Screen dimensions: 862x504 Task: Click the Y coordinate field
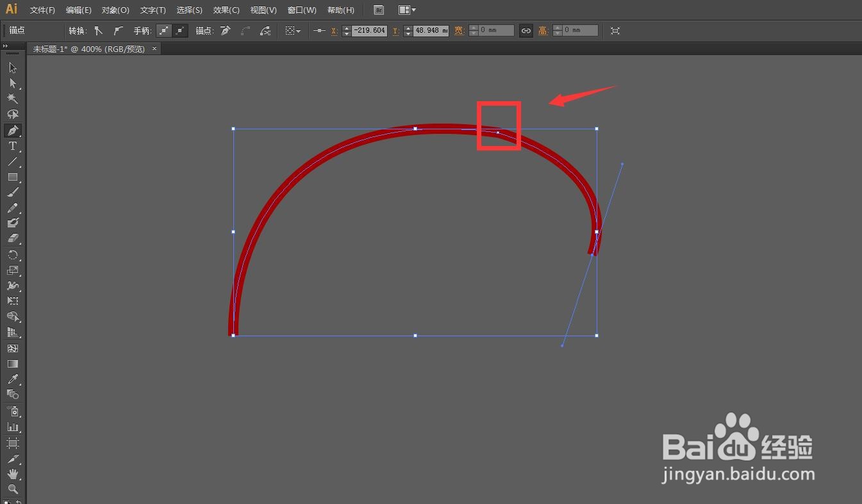click(431, 31)
